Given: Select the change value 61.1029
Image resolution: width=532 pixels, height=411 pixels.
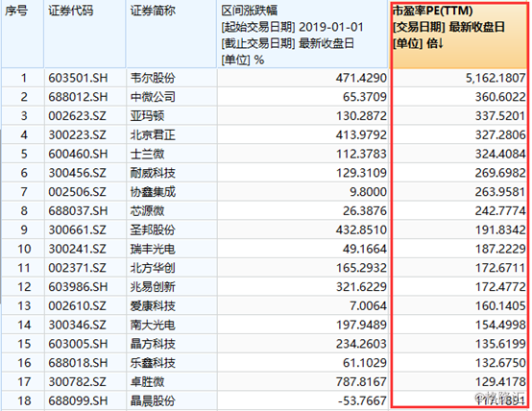Looking at the screenshot, I should pos(364,363).
